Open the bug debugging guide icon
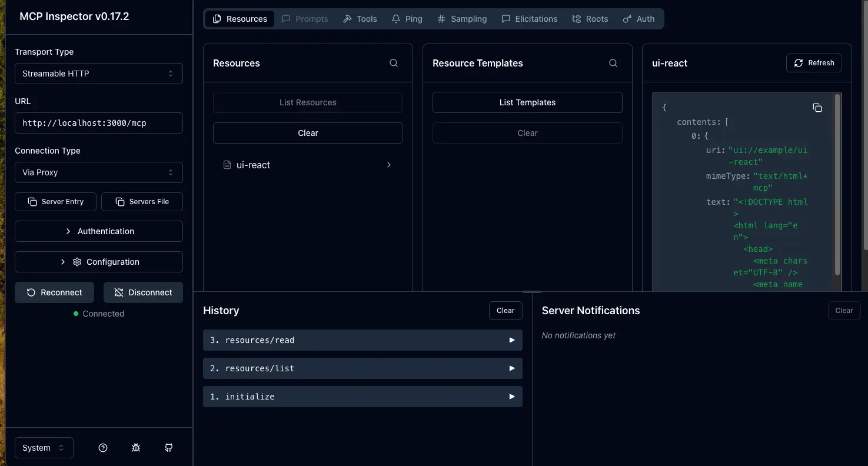 point(136,448)
